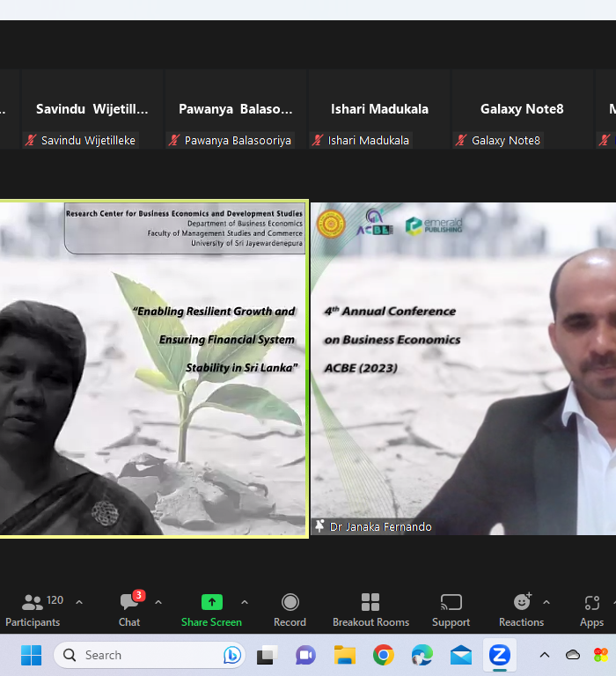
Task: Start recording with the Record button
Action: (290, 609)
